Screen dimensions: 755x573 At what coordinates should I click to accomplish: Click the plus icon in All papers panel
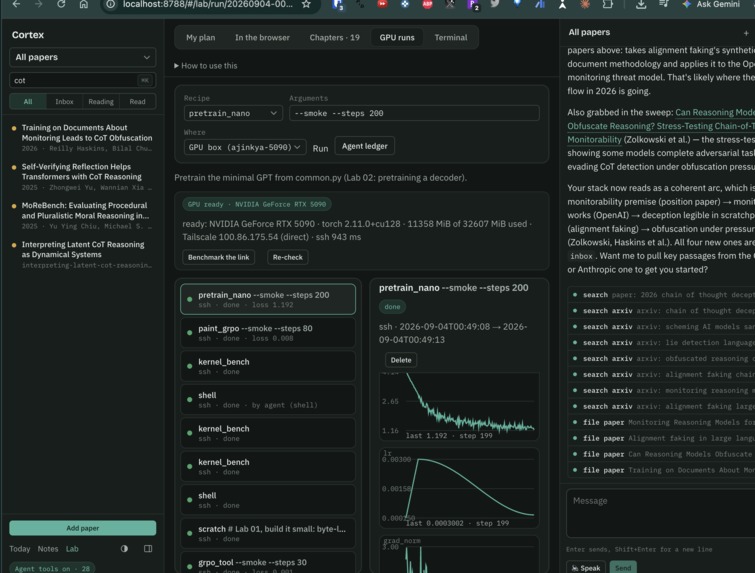(x=746, y=33)
